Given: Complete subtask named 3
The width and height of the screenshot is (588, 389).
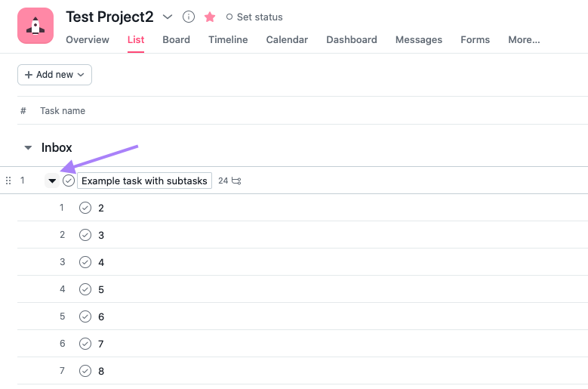Looking at the screenshot, I should coord(85,235).
